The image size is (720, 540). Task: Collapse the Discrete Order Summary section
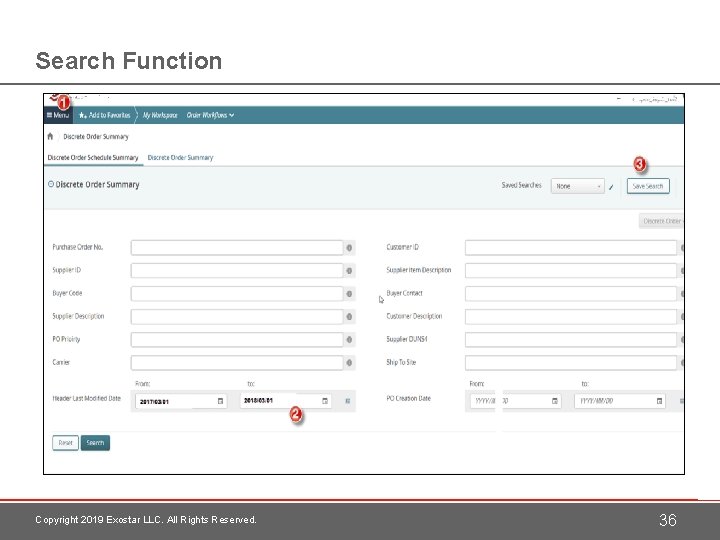pyautogui.click(x=51, y=184)
